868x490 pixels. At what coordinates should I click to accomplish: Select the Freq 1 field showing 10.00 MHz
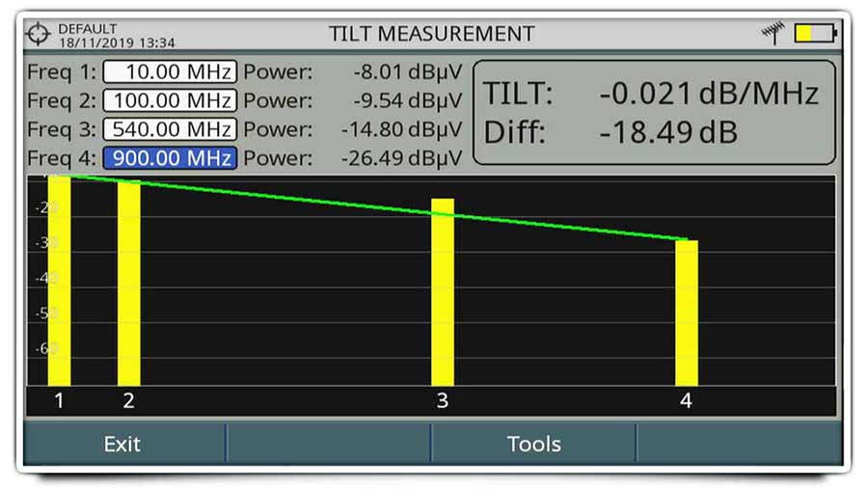click(170, 71)
